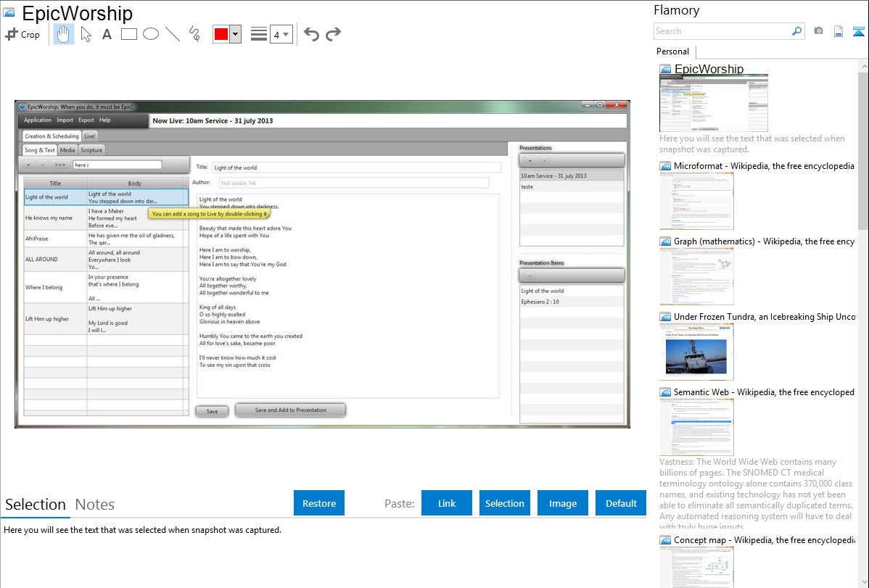Switch to the Notes tab
The height and width of the screenshot is (588, 869).
click(95, 505)
